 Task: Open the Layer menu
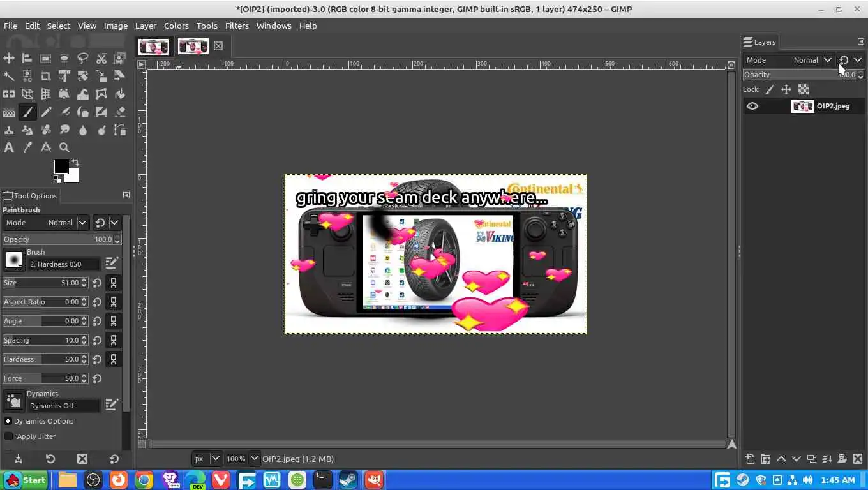click(146, 26)
